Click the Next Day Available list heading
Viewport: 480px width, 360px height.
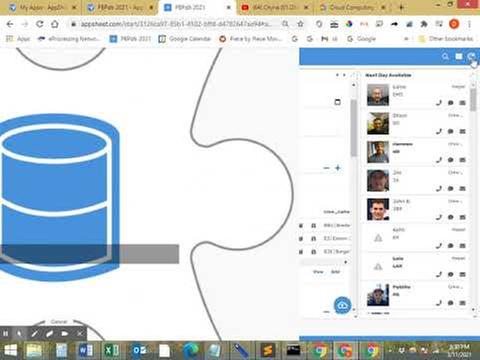(x=388, y=75)
